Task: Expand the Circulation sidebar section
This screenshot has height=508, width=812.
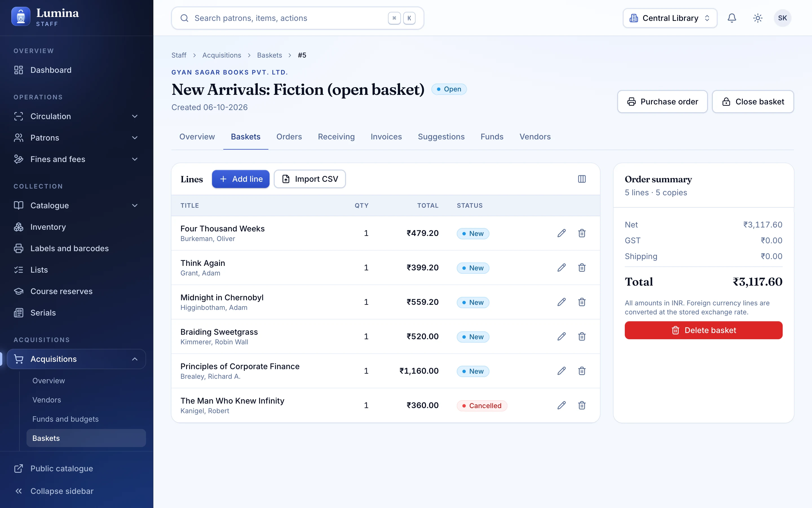Action: point(76,116)
